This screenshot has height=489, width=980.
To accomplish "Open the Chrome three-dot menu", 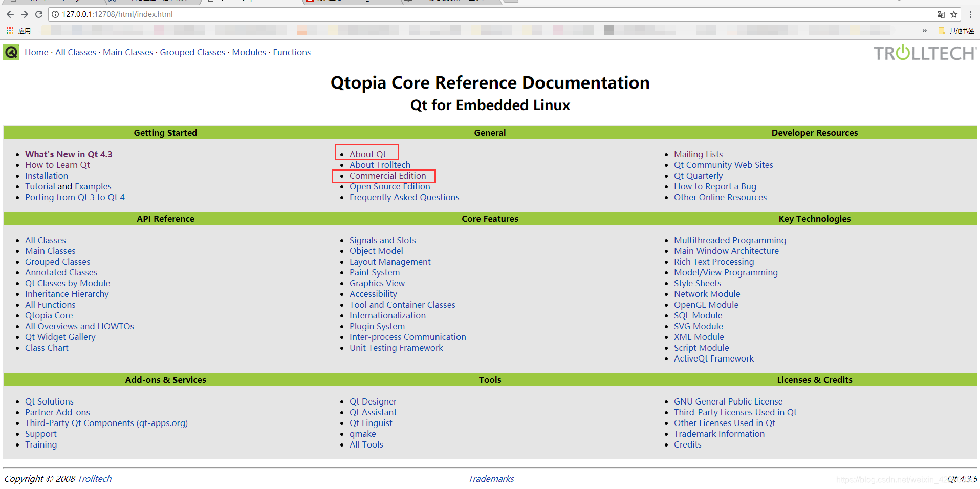I will (970, 14).
